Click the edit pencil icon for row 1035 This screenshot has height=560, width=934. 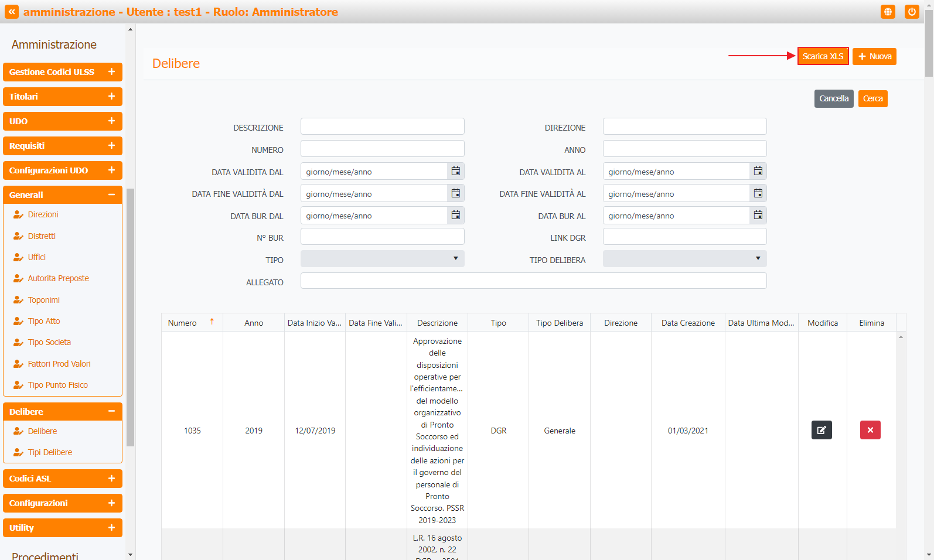tap(821, 430)
